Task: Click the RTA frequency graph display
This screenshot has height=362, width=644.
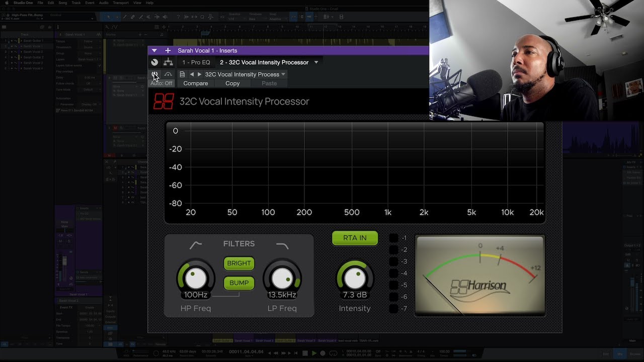Action: (355, 173)
